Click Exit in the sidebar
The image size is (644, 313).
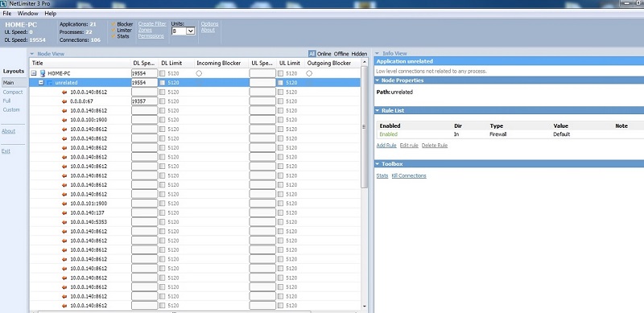[6, 151]
